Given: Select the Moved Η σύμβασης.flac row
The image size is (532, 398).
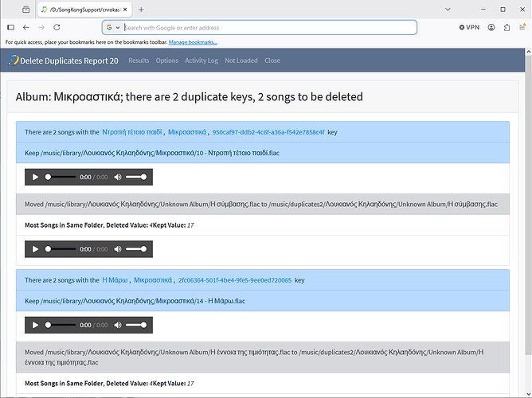Looking at the screenshot, I should 263,205.
